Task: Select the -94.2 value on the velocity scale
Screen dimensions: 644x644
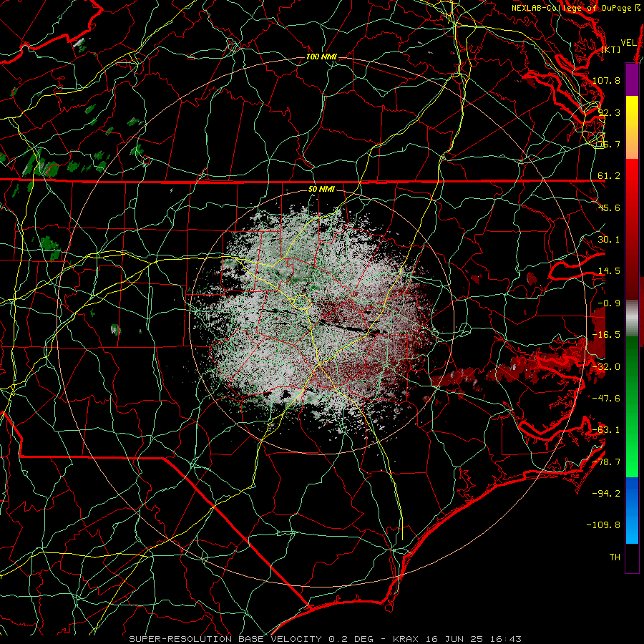Action: 606,494
